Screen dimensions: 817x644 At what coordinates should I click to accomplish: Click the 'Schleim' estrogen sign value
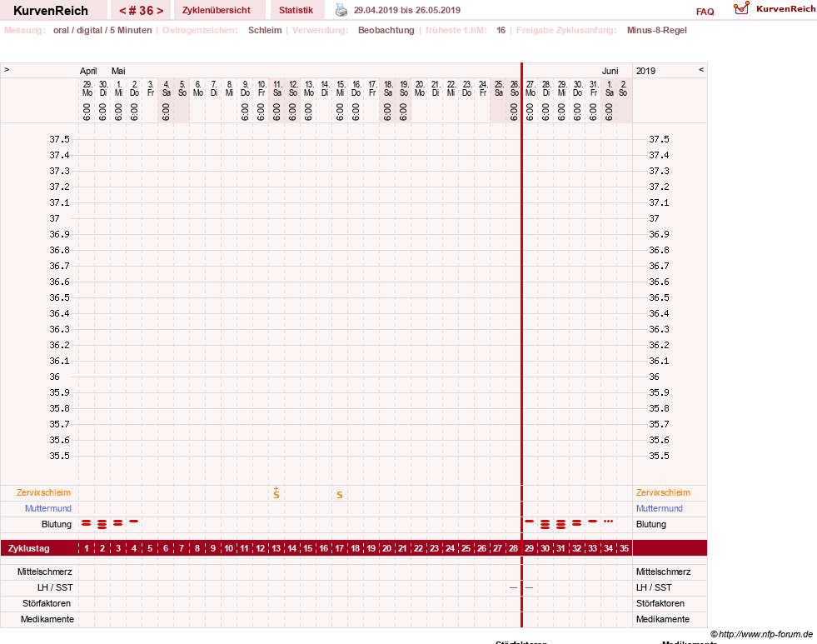pos(265,30)
